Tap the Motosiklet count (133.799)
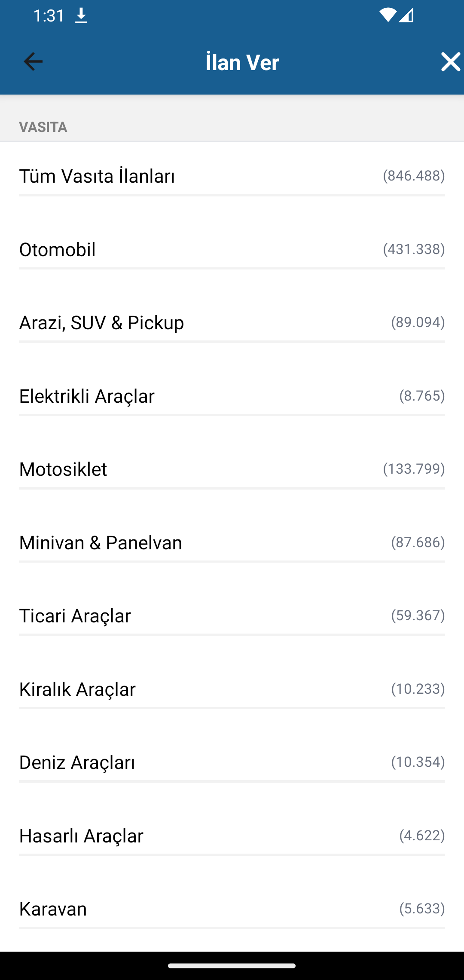The height and width of the screenshot is (980, 464). click(414, 469)
